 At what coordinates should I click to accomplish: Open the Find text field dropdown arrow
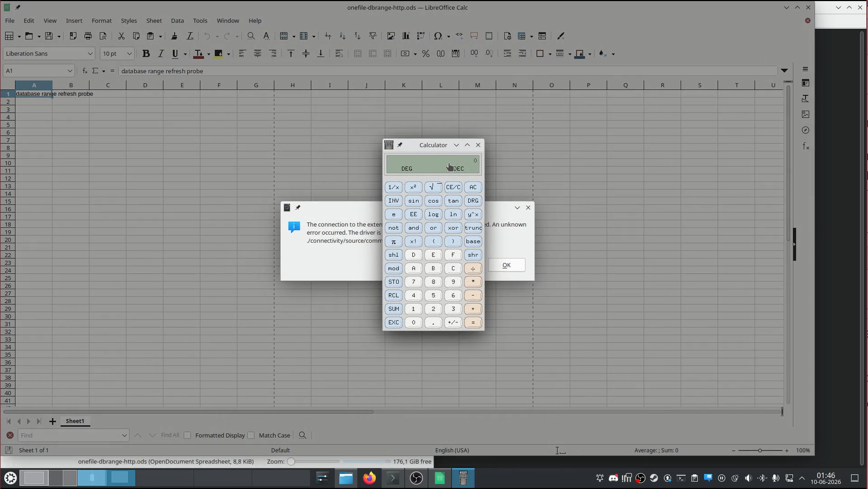click(124, 435)
